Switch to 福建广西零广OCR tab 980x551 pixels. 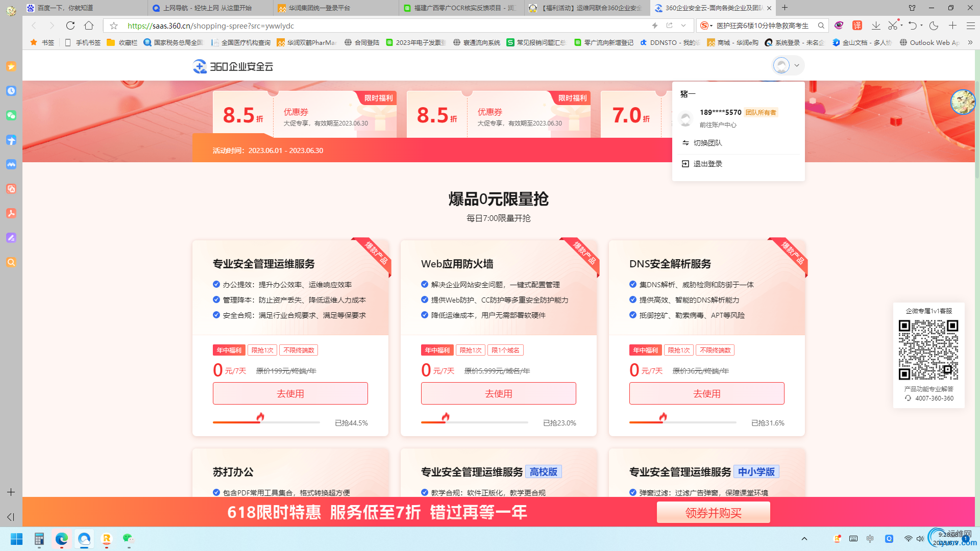click(461, 8)
